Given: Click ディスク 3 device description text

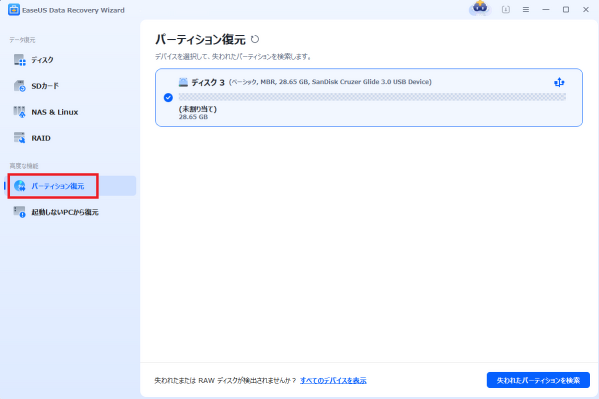Looking at the screenshot, I should click(330, 82).
